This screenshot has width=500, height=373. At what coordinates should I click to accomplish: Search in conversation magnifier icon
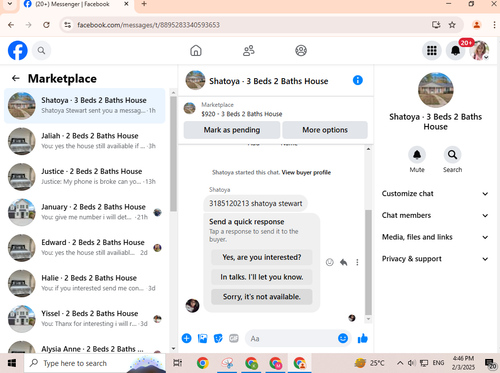tap(452, 155)
